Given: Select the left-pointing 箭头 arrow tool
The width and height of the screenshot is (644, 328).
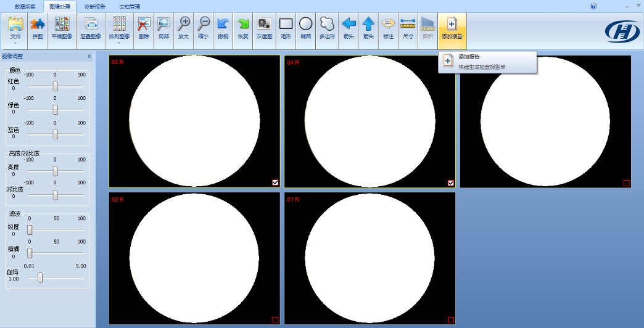Looking at the screenshot, I should pos(349,31).
